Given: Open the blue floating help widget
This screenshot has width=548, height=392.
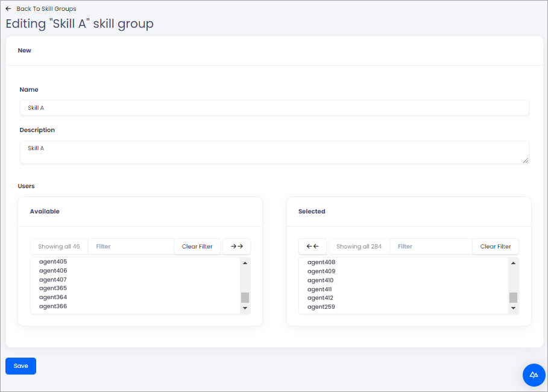Looking at the screenshot, I should (x=534, y=375).
